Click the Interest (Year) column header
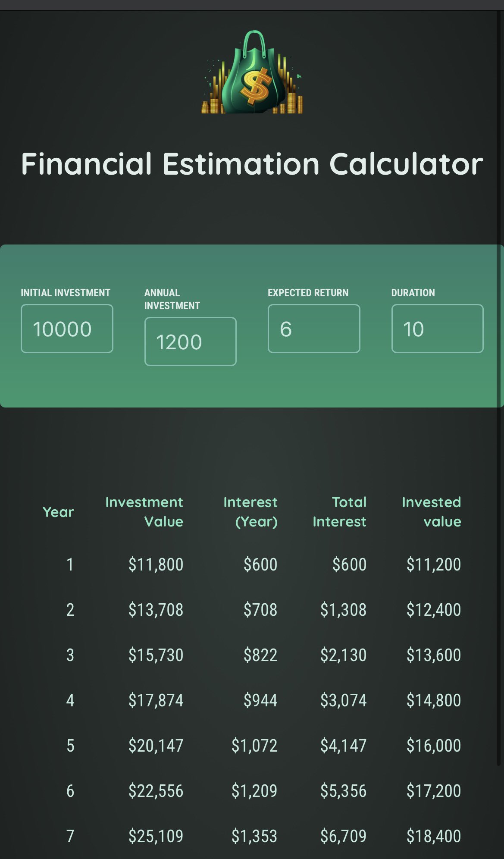The image size is (504, 859). tap(251, 512)
